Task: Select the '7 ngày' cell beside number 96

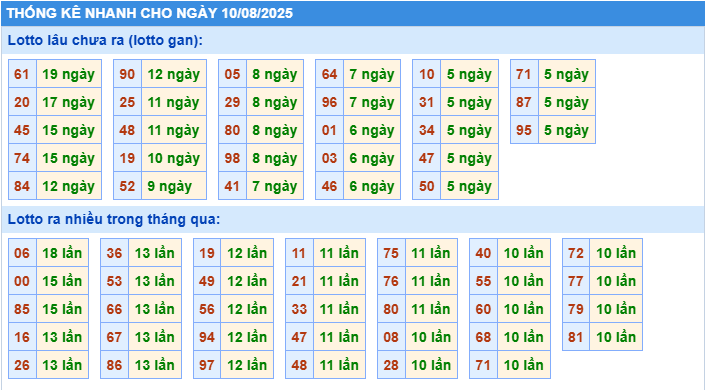Action: [x=372, y=102]
